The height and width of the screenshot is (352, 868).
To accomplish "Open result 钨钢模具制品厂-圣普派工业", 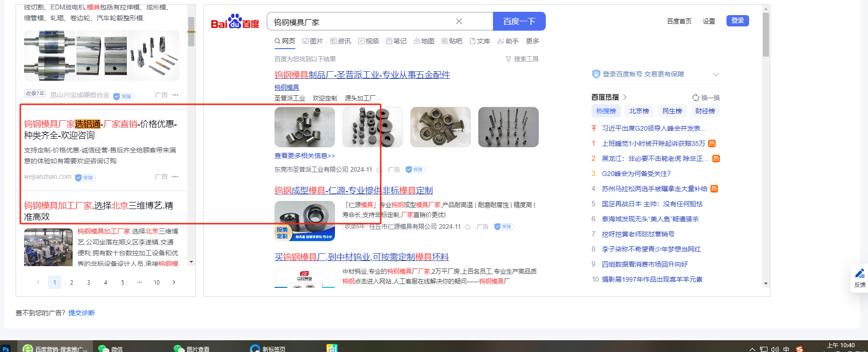I will pyautogui.click(x=362, y=75).
